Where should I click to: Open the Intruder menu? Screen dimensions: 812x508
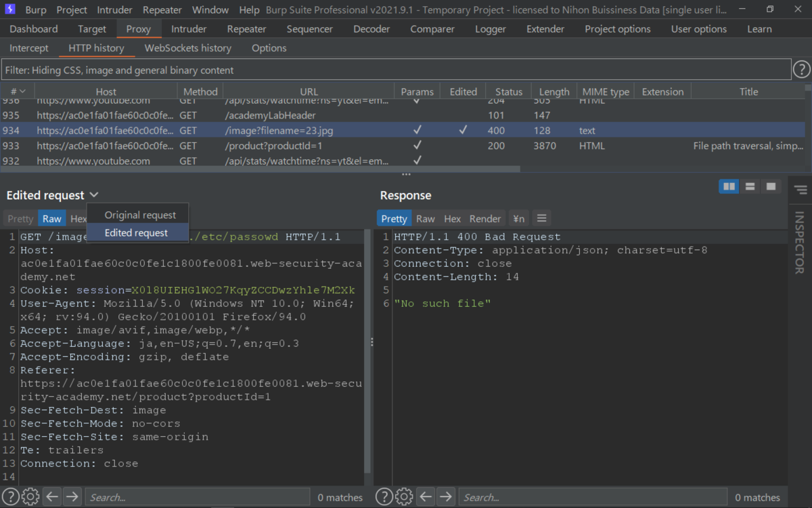(x=115, y=9)
